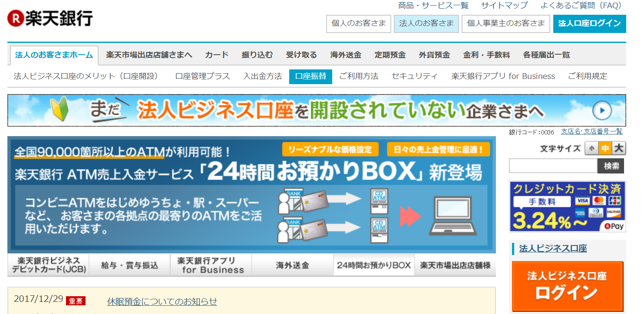The height and width of the screenshot is (314, 644).
Task: Click the 日々の売上金管理に最適! badge
Action: point(439,150)
